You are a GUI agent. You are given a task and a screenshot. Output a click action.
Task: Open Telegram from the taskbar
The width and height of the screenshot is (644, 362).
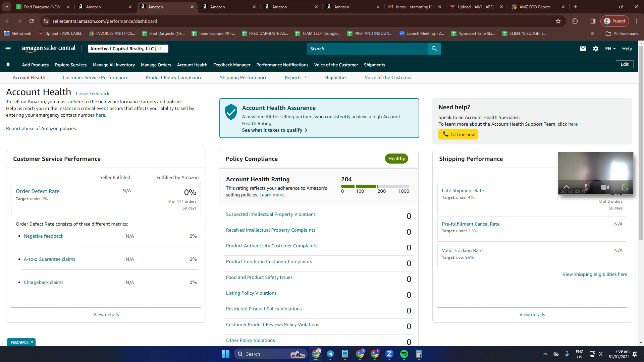pyautogui.click(x=330, y=354)
